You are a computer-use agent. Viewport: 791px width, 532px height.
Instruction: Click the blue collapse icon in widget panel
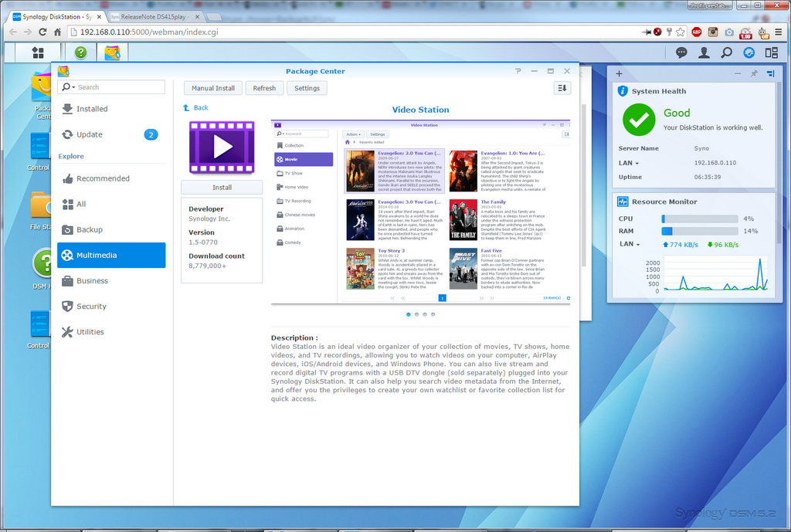point(770,73)
